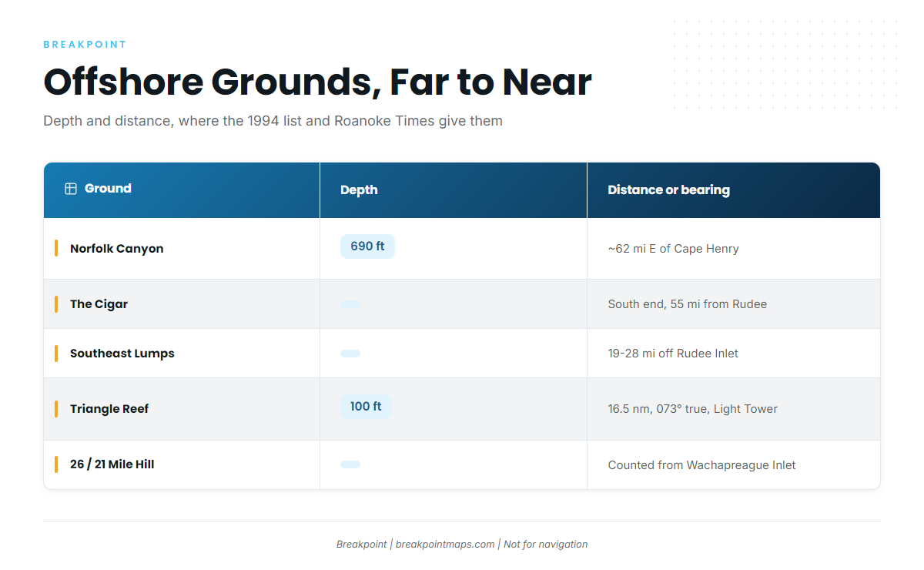Click the Distance or bearing column header
The height and width of the screenshot is (570, 924).
[734, 190]
